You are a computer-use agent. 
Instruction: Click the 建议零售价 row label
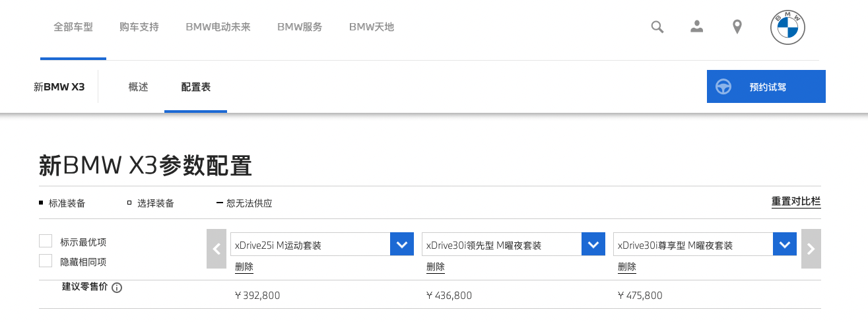click(x=84, y=287)
